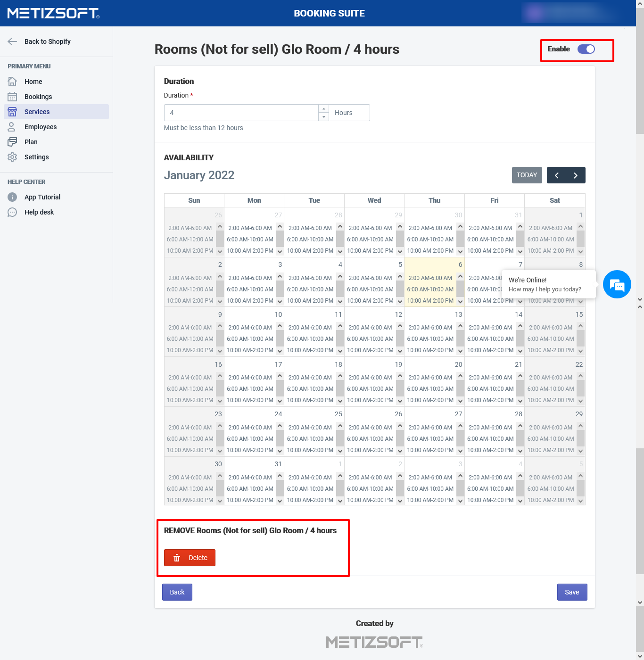This screenshot has height=660, width=644.
Task: Click the Duration input field
Action: tap(241, 113)
